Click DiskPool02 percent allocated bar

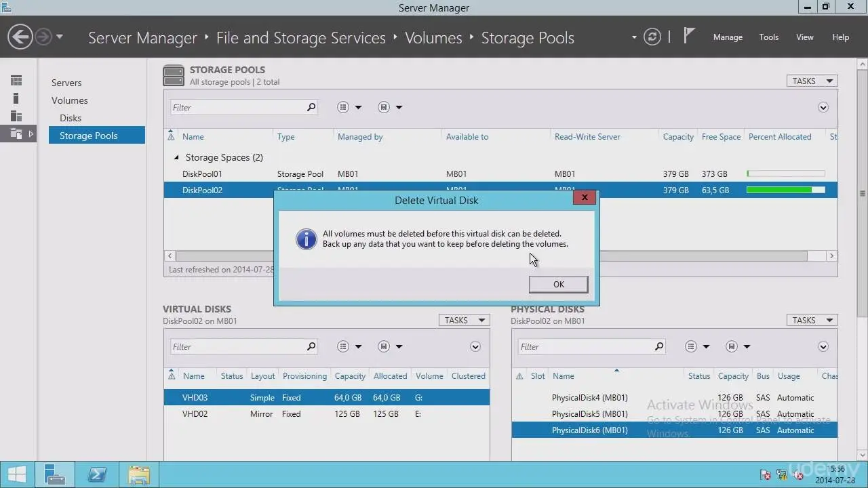[786, 190]
